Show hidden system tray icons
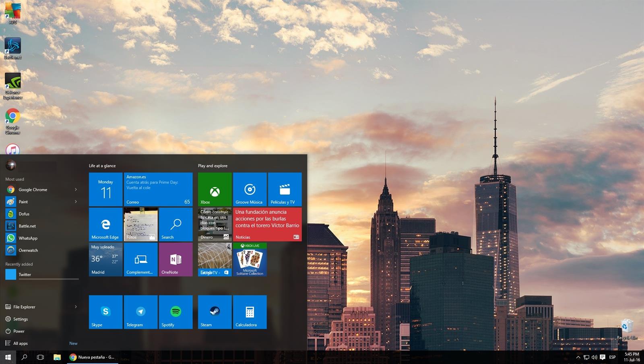The image size is (644, 364). coord(578,357)
